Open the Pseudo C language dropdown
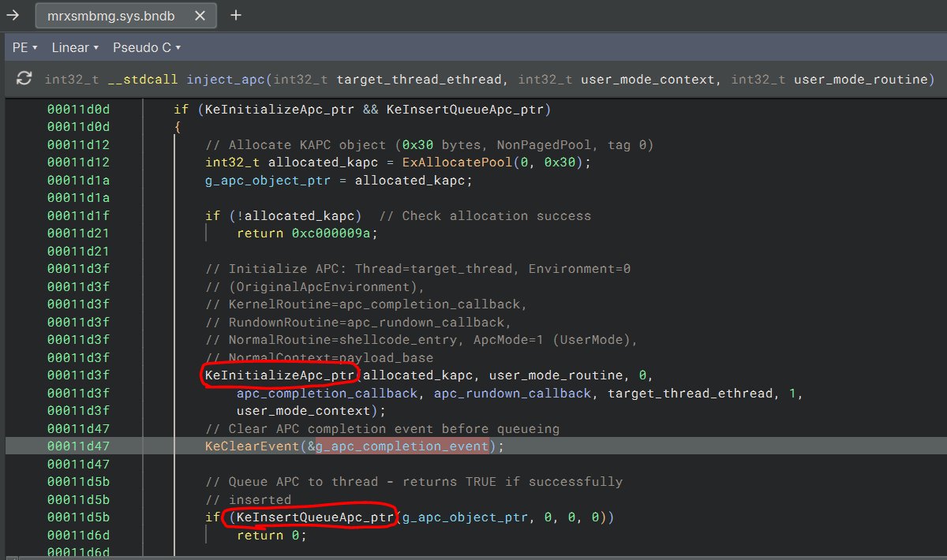 147,47
